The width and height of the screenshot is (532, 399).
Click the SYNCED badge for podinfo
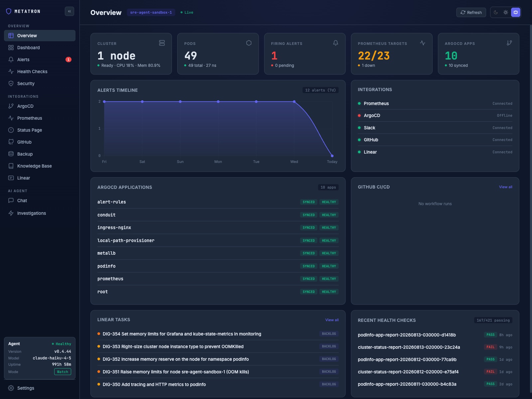point(309,266)
